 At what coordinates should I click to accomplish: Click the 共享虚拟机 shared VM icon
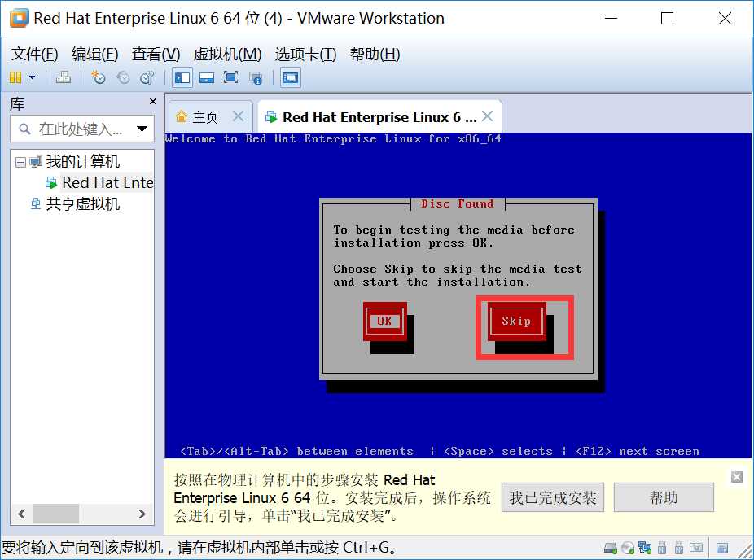click(x=36, y=204)
